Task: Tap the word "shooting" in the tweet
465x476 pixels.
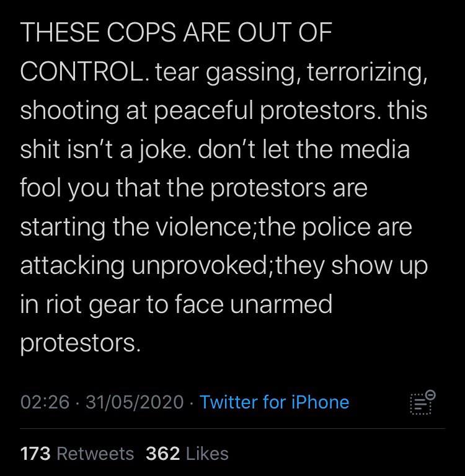Action: [x=72, y=110]
